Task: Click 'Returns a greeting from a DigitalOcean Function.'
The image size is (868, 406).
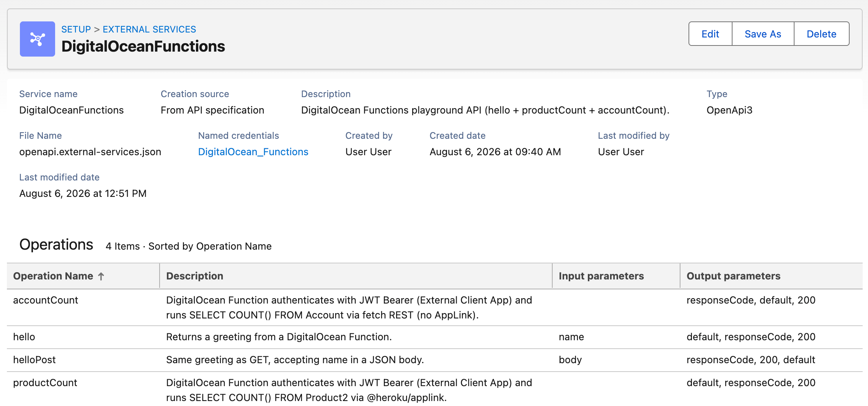Action: 279,337
